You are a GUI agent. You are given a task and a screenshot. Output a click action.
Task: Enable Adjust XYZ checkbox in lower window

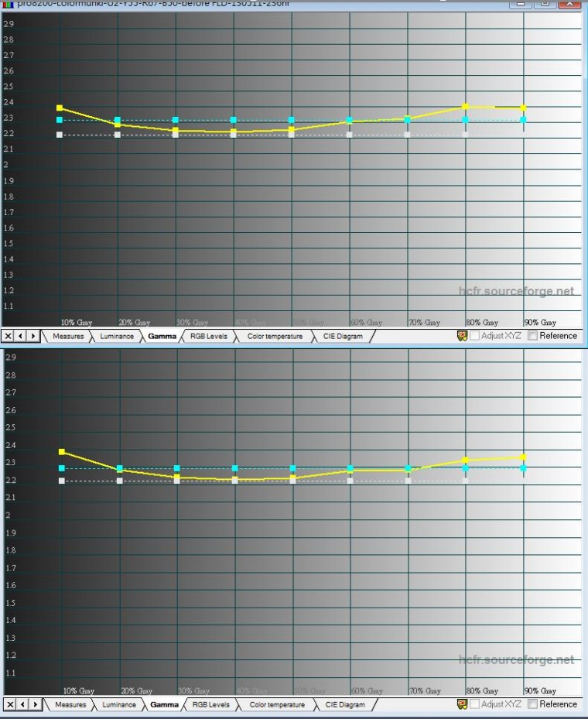point(475,704)
